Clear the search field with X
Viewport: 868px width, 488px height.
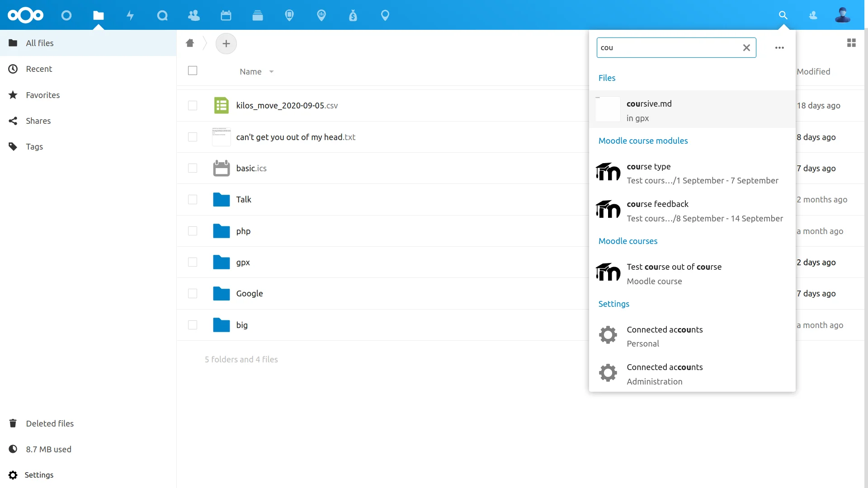click(746, 47)
